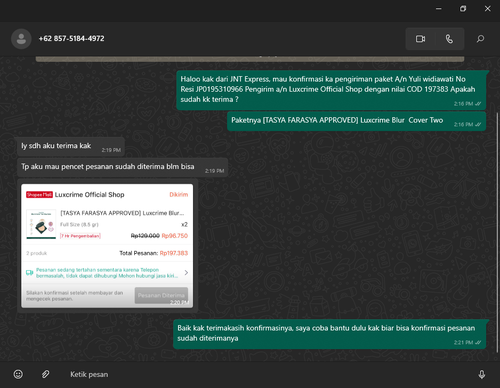Open the emoji picker
This screenshot has height=388, width=500.
coord(18,374)
